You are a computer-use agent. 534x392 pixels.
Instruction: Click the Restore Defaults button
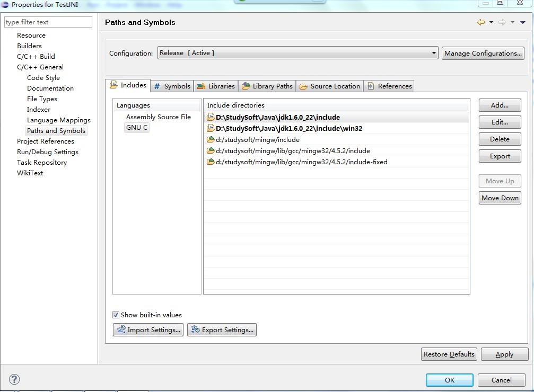(x=449, y=354)
